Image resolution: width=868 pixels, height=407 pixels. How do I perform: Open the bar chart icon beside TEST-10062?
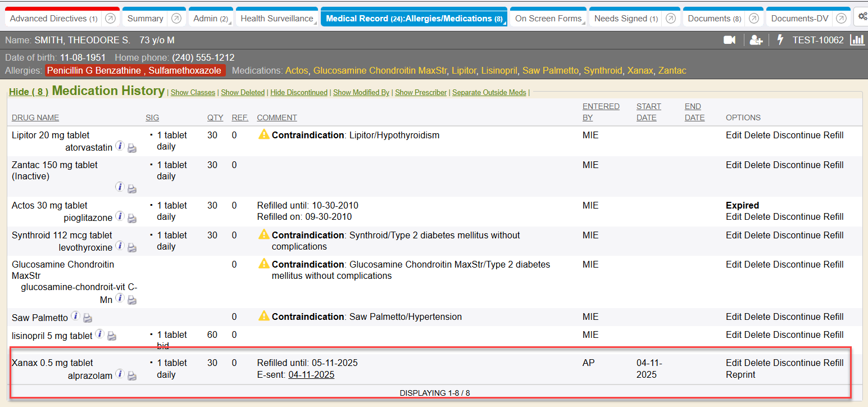(857, 40)
